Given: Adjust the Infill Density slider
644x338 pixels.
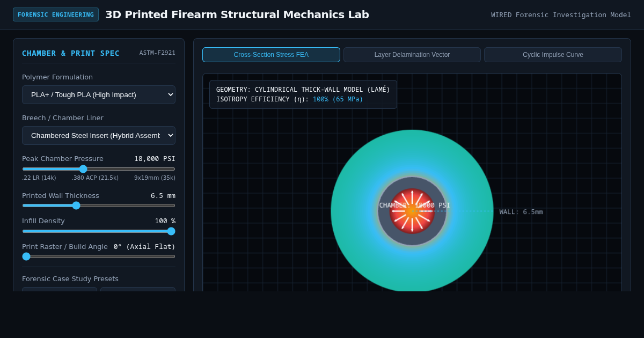Looking at the screenshot, I should pos(99,231).
